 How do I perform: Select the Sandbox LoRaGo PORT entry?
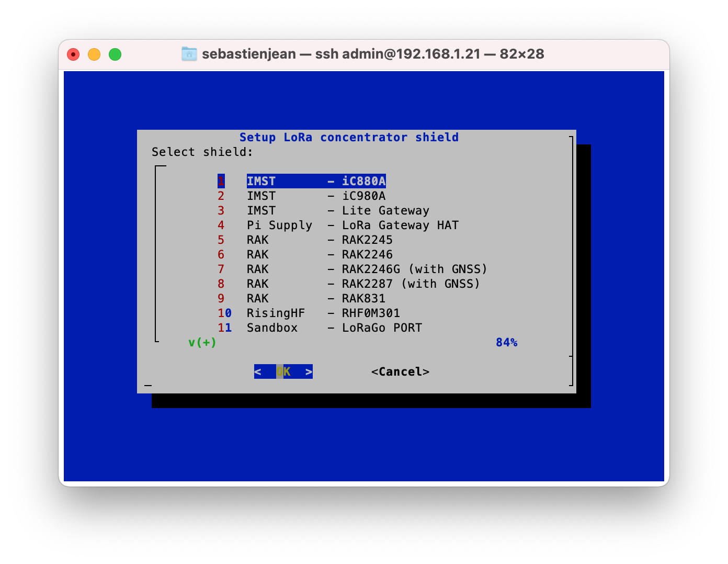[320, 328]
